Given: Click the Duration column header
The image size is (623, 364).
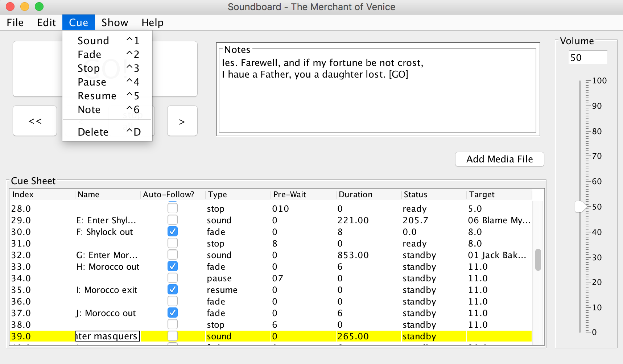Looking at the screenshot, I should pos(369,194).
